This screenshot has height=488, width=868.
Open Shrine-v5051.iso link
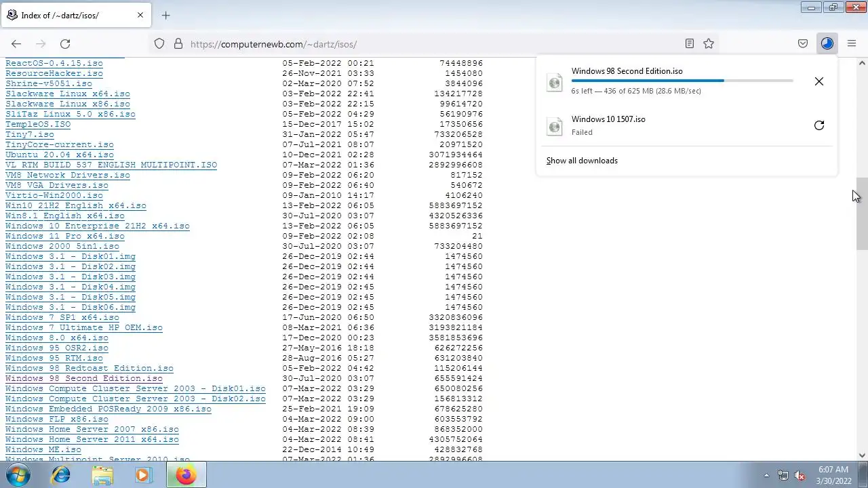pyautogui.click(x=49, y=83)
